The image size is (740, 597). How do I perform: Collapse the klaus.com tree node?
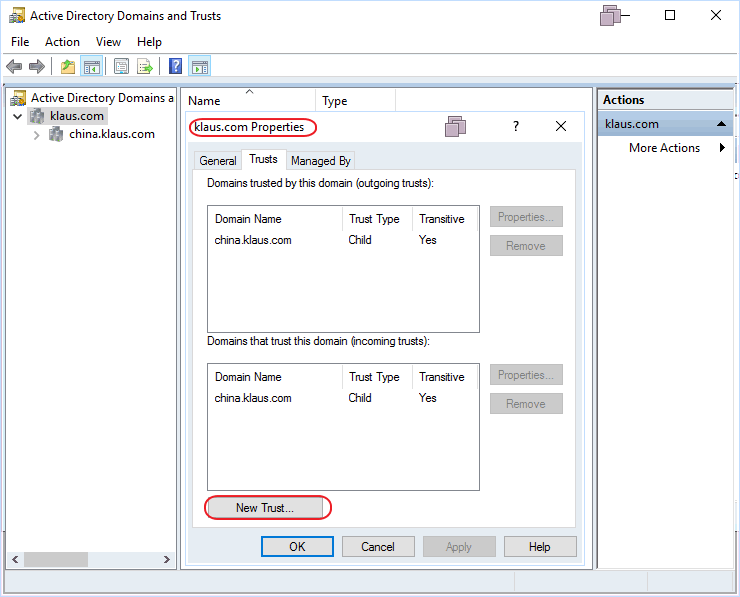tap(17, 116)
